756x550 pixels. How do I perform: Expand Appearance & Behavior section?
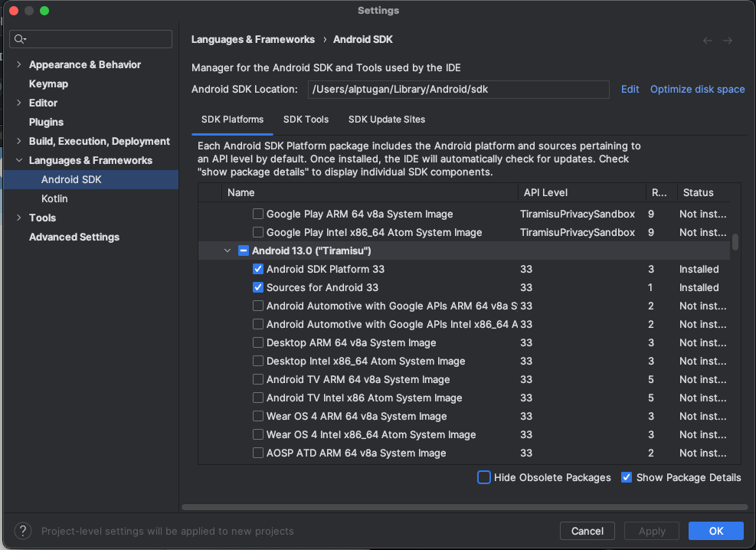[19, 64]
